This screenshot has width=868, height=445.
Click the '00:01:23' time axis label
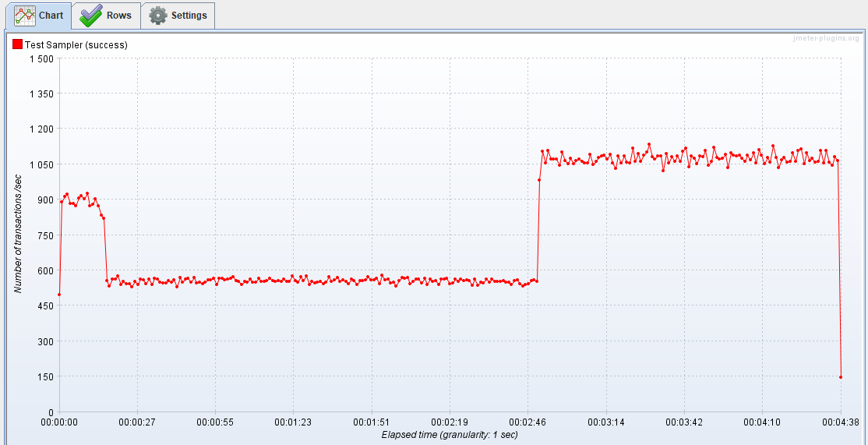pyautogui.click(x=294, y=422)
